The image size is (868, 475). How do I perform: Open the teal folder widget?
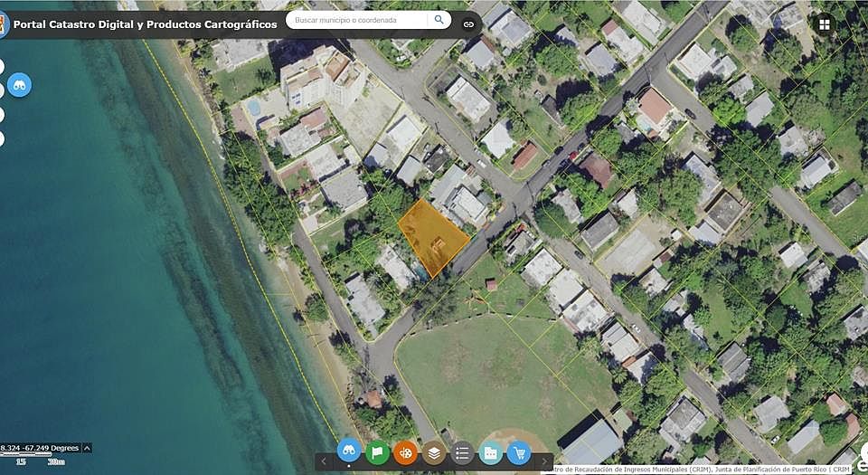click(x=490, y=451)
